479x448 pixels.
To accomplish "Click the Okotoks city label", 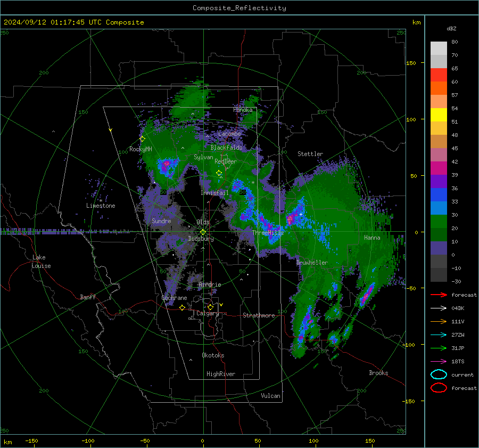I will 213,355.
